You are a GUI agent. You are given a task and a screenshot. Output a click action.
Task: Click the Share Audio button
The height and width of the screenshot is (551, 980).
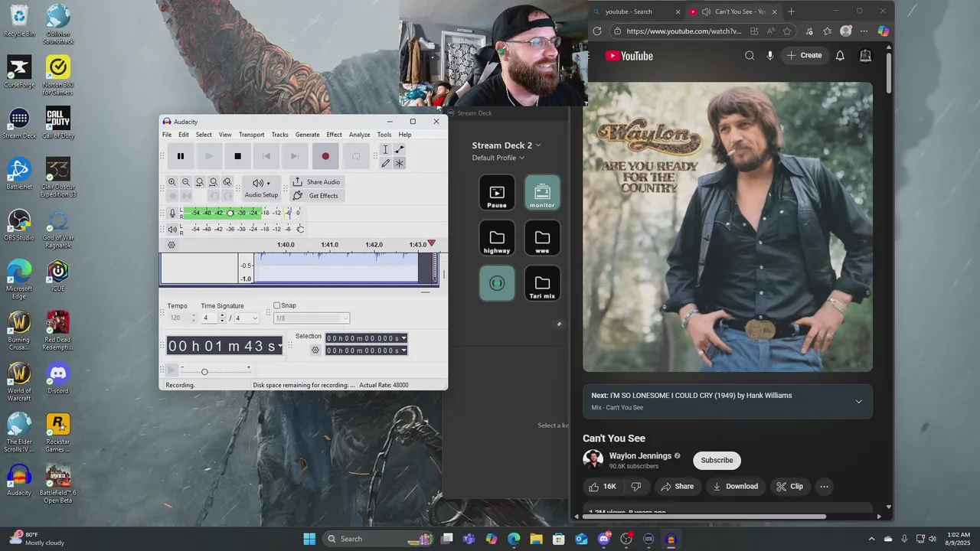coord(317,182)
